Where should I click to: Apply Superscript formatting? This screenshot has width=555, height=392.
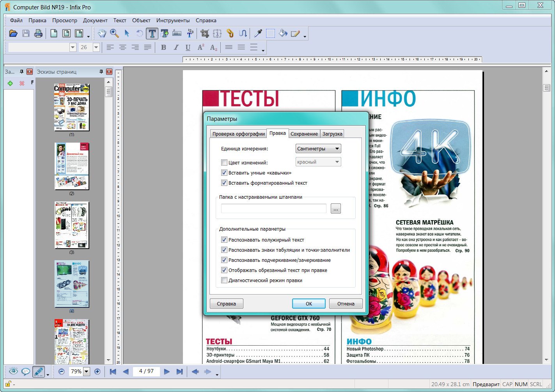[x=201, y=47]
